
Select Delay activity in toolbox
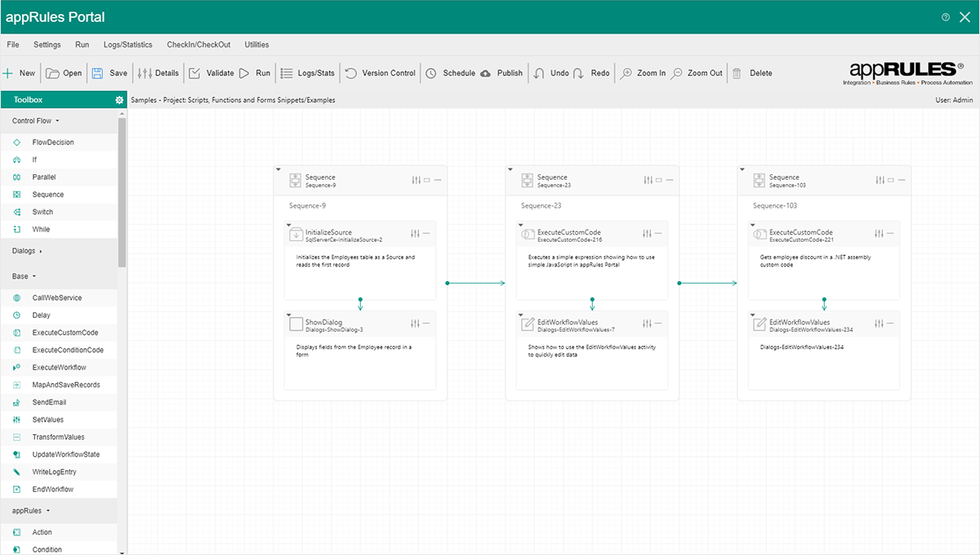[x=59, y=316]
